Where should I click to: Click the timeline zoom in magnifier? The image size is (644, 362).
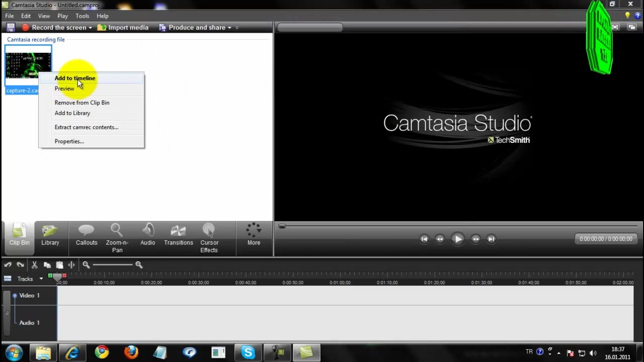click(139, 265)
